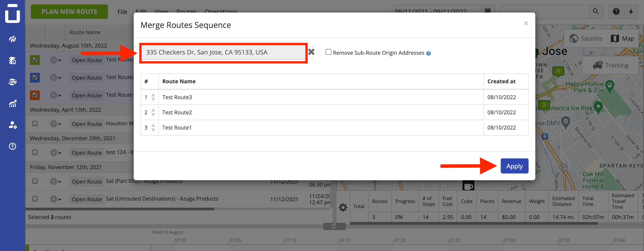Open gear dropdown for Test Route1
Image resolution: width=644 pixels, height=251 pixels.
pos(55,95)
